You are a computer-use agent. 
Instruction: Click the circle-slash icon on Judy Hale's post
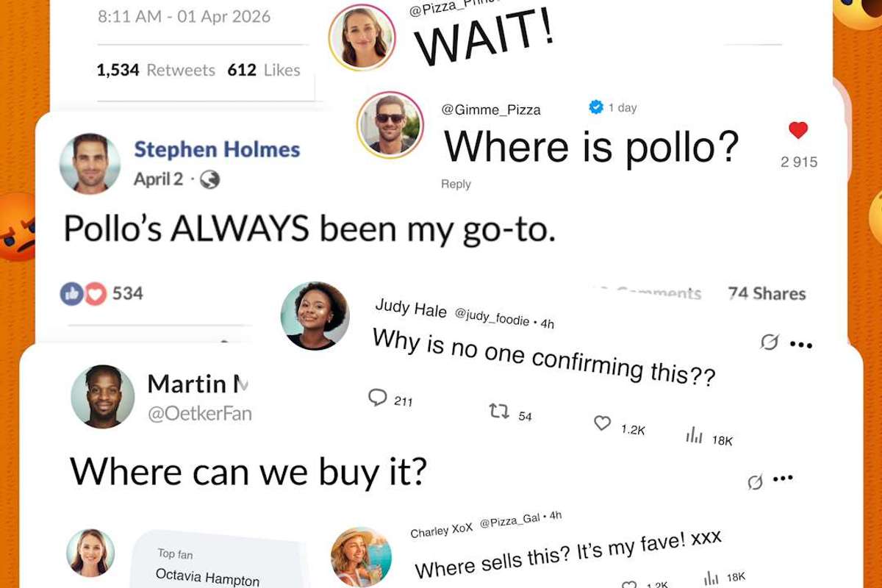coord(770,342)
